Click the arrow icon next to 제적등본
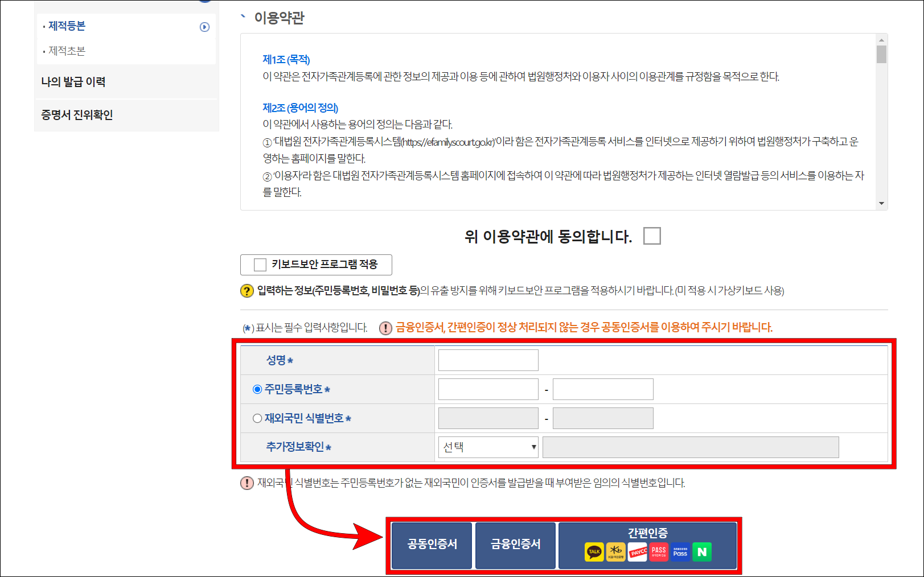 205,27
